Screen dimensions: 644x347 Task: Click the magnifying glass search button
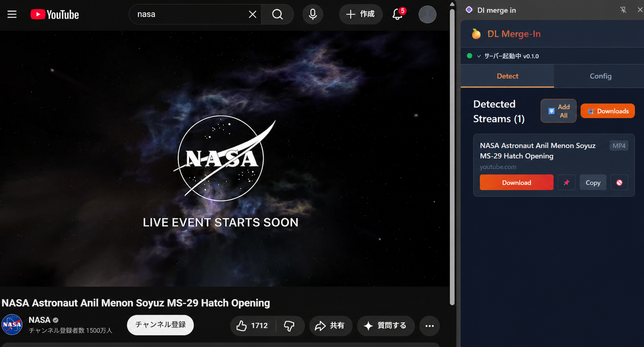point(278,14)
